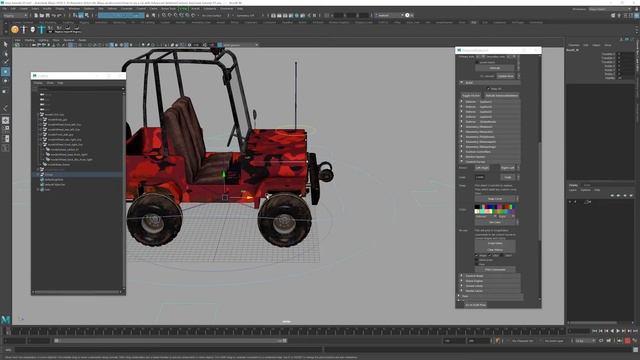Open the viewport Lighting menu
This screenshot has height=360, width=640.
(x=43, y=40)
